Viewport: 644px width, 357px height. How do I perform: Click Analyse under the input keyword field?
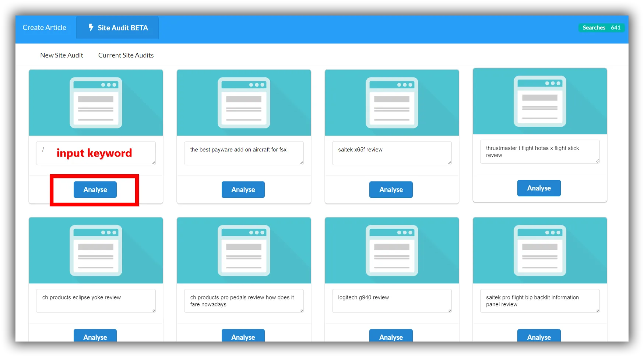pos(95,190)
